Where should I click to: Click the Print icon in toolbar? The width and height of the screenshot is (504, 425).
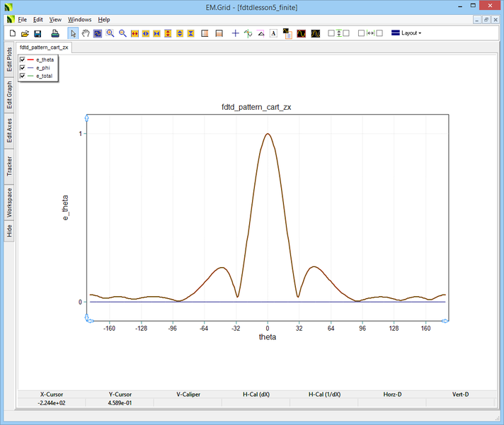tap(55, 33)
